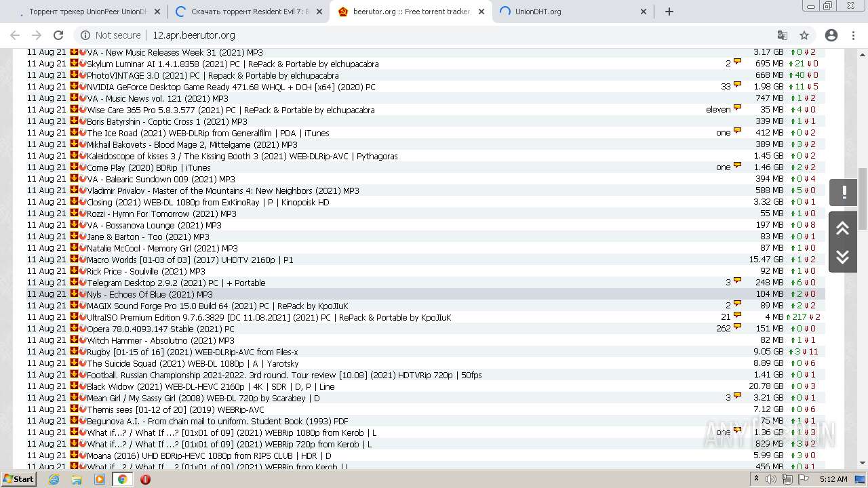The image size is (868, 488).
Task: Open comments bubble for Skylum Luminar AI
Action: point(737,63)
